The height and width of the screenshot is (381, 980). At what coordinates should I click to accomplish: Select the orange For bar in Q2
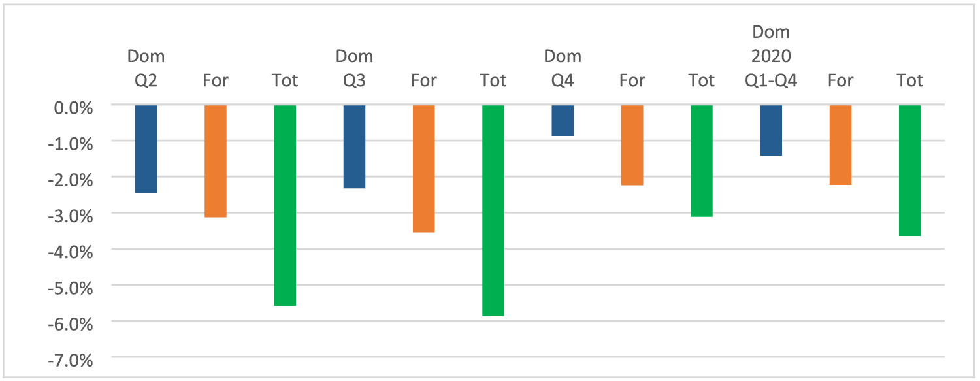tap(216, 161)
